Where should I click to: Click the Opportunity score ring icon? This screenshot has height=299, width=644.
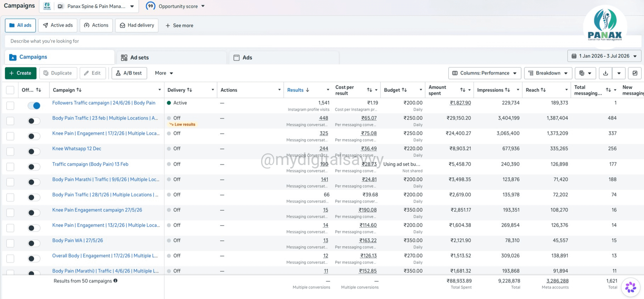pos(151,6)
